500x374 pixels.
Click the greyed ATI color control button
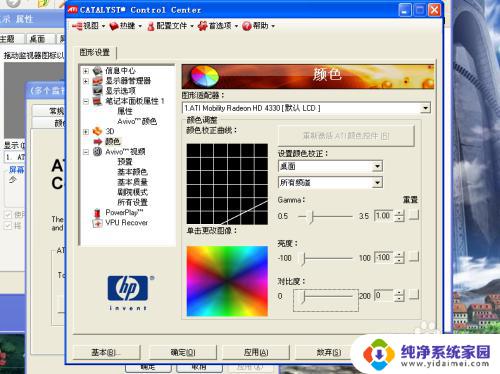346,136
